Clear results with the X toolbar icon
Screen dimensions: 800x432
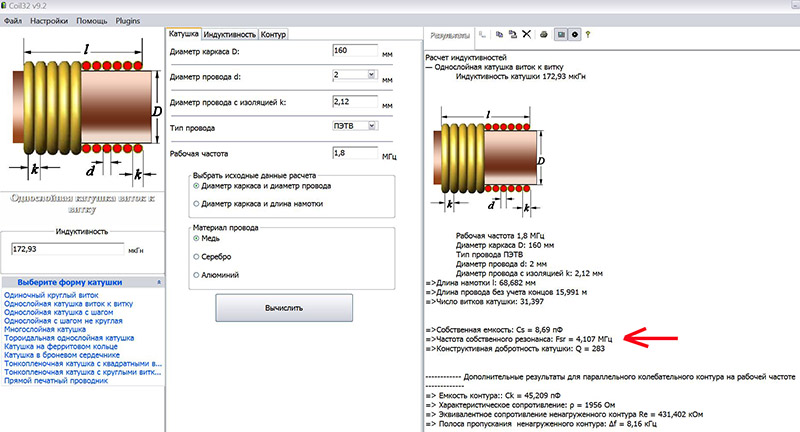[527, 34]
